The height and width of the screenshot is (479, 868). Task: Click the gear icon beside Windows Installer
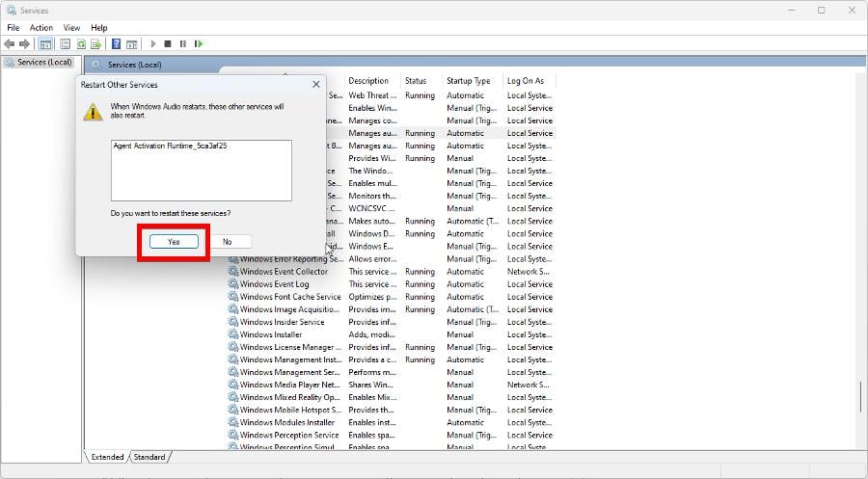tap(233, 334)
